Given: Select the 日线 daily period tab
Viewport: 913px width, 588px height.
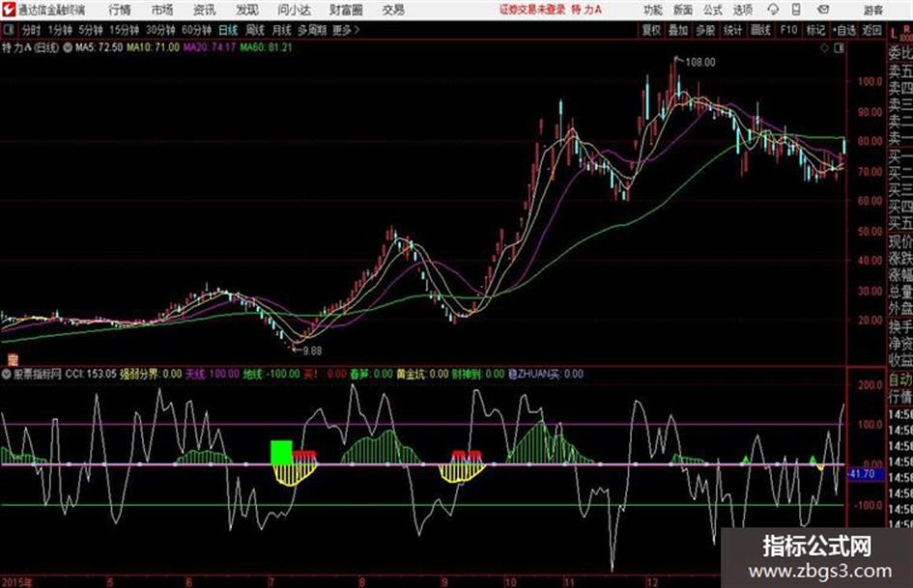Looking at the screenshot, I should click(228, 30).
